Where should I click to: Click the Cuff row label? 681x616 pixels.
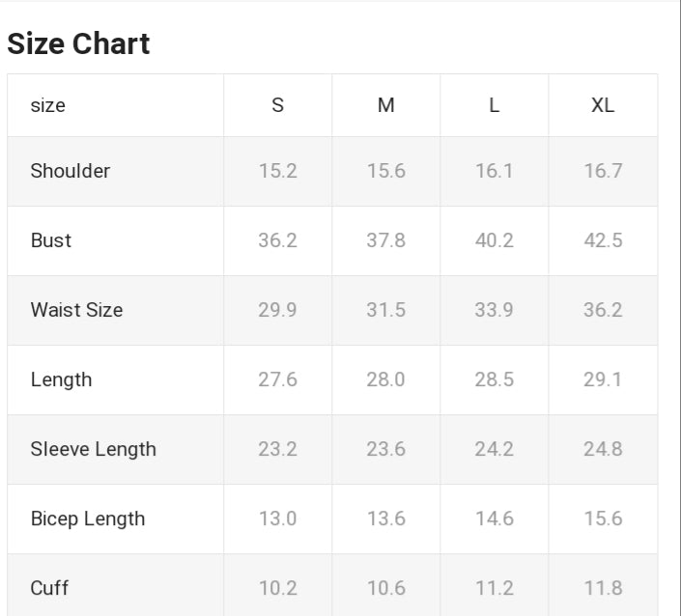click(49, 588)
